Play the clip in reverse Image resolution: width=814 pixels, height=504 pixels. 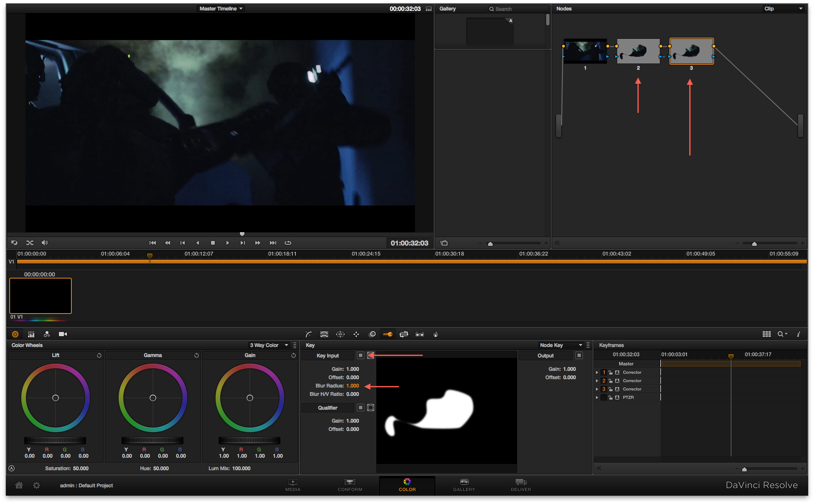(198, 243)
